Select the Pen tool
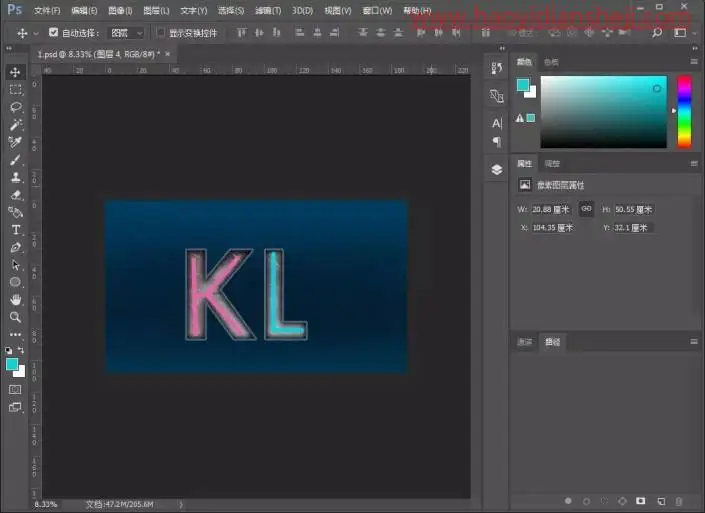 pyautogui.click(x=15, y=247)
